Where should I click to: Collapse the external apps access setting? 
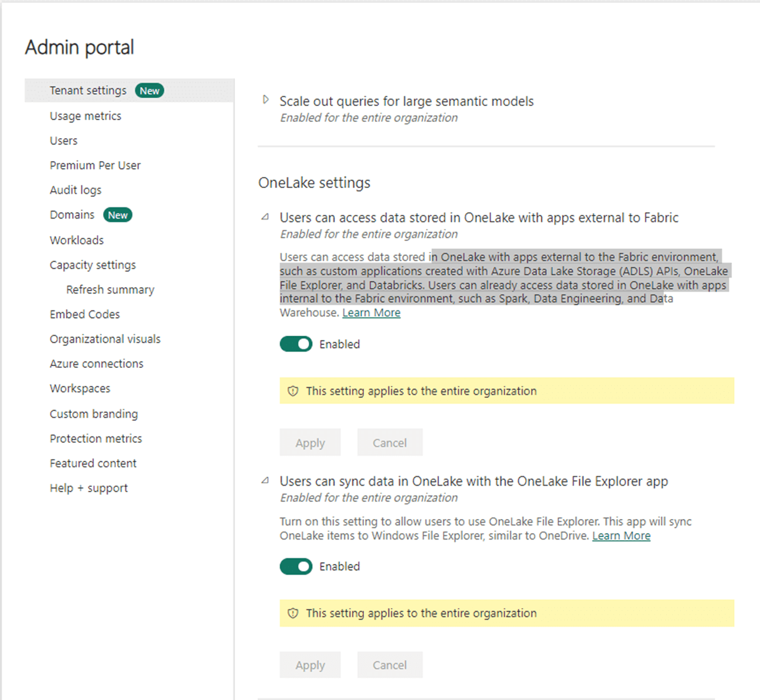tap(265, 217)
